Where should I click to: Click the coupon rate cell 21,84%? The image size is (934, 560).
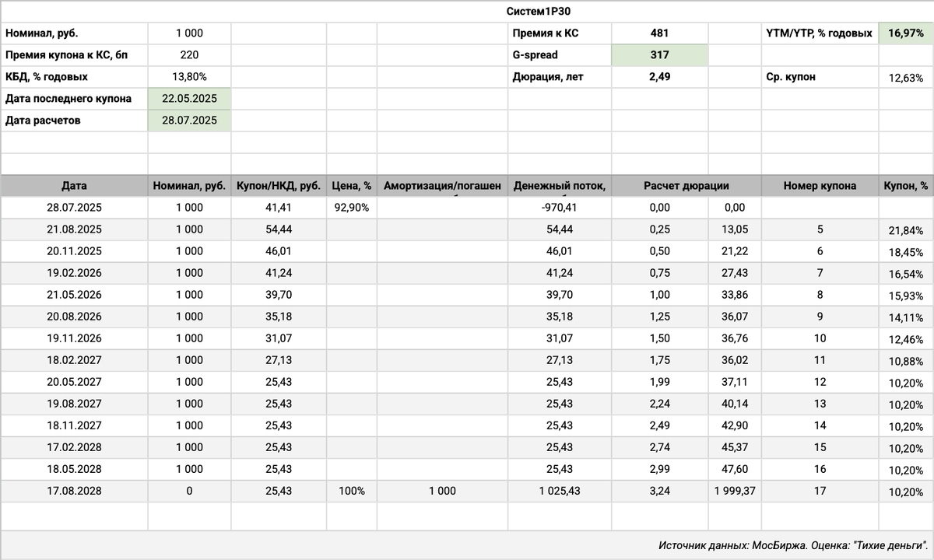(906, 230)
